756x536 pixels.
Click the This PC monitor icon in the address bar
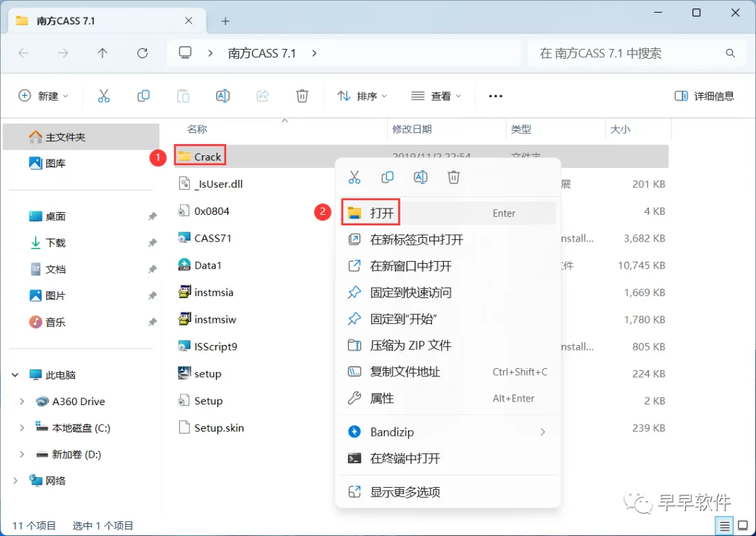pos(185,52)
